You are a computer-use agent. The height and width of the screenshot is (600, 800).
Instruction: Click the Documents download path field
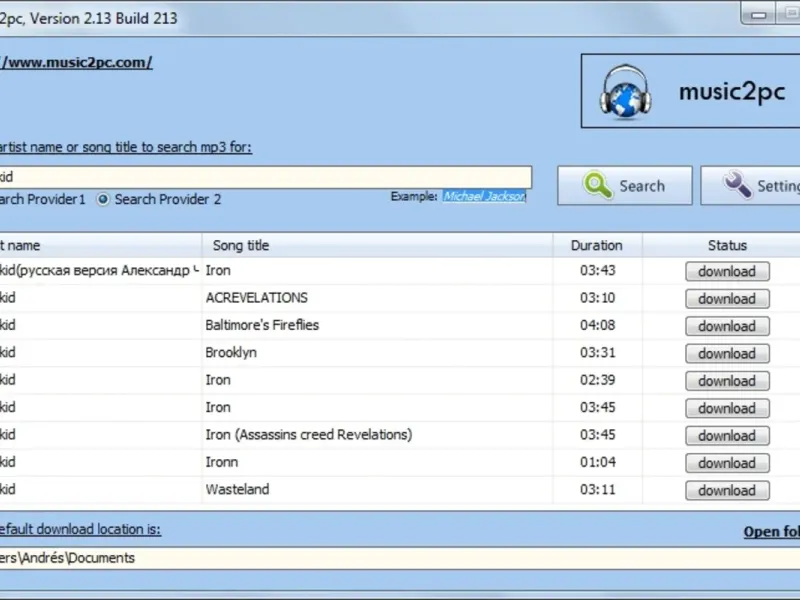(400, 558)
